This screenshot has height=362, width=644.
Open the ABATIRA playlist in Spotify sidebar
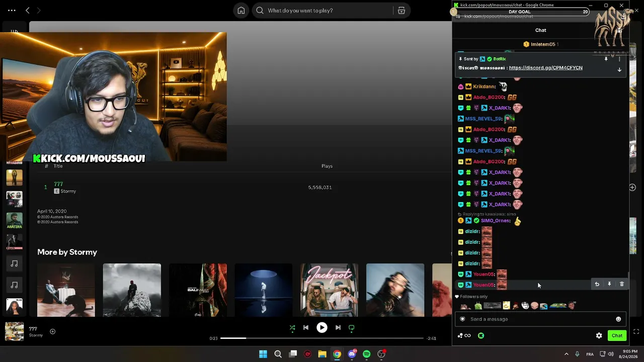14,221
